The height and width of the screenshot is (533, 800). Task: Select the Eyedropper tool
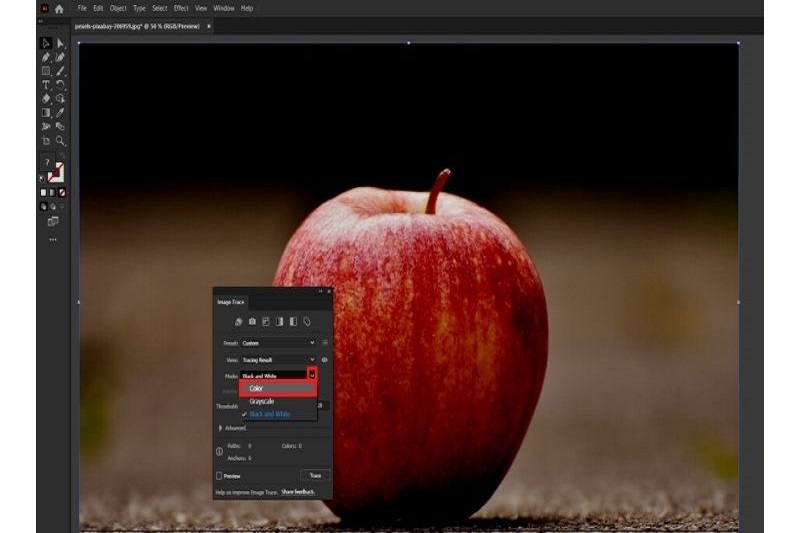click(x=60, y=112)
